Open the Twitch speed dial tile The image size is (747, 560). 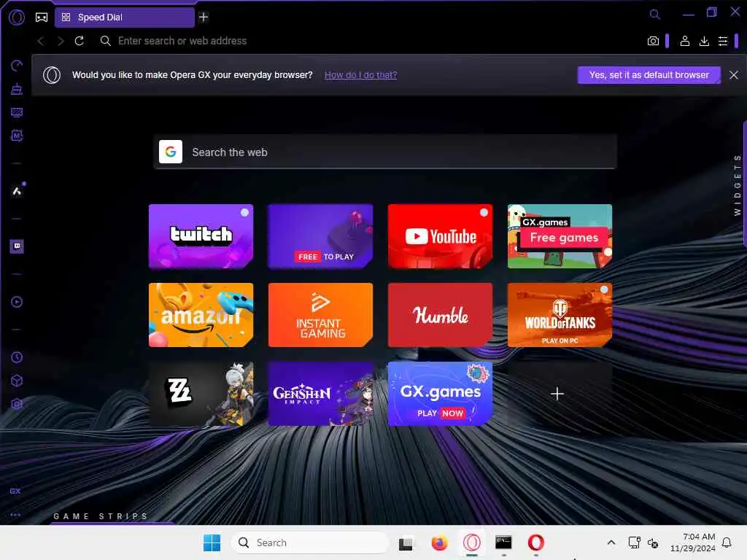201,236
